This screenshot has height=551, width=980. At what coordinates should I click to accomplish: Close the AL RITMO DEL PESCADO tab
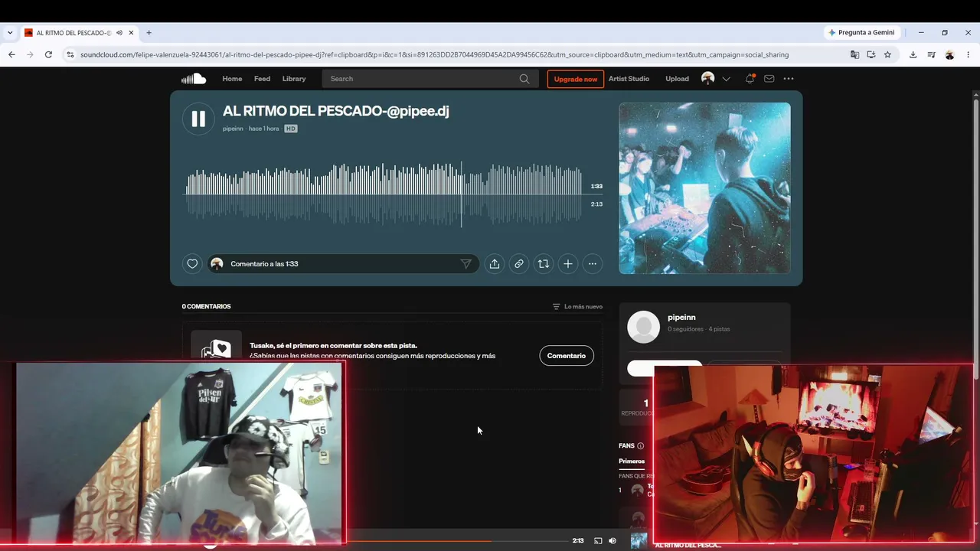point(131,33)
